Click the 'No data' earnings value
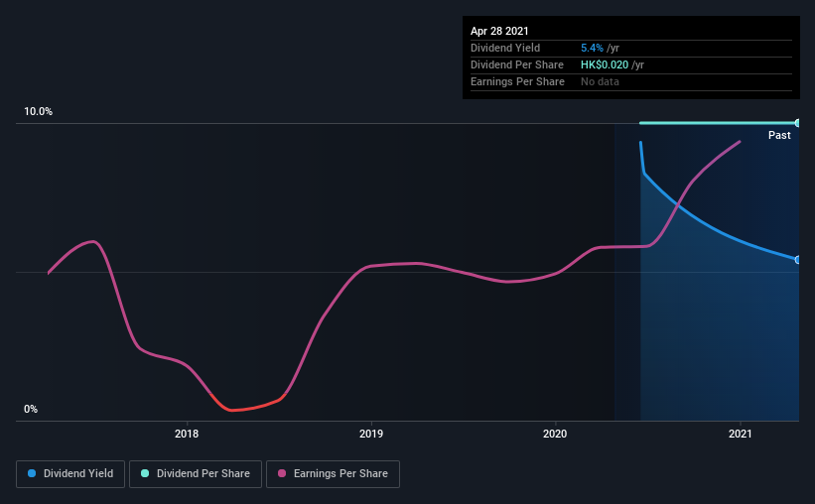Image resolution: width=815 pixels, height=504 pixels. pyautogui.click(x=600, y=81)
